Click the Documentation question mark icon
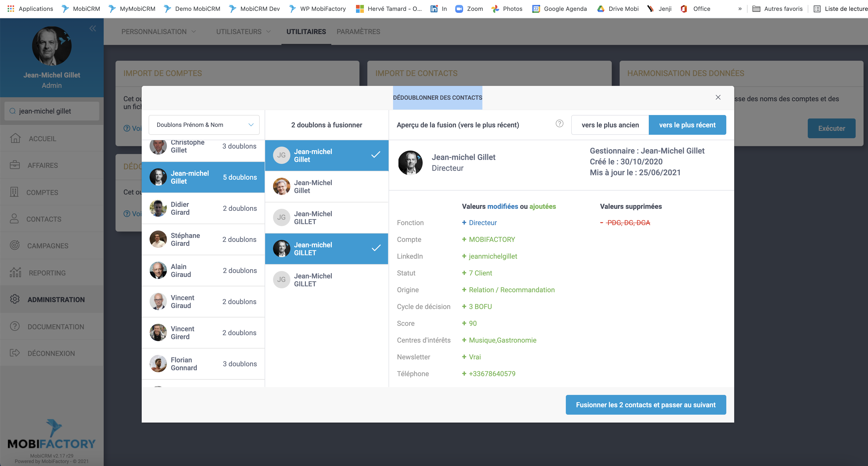 (x=15, y=326)
